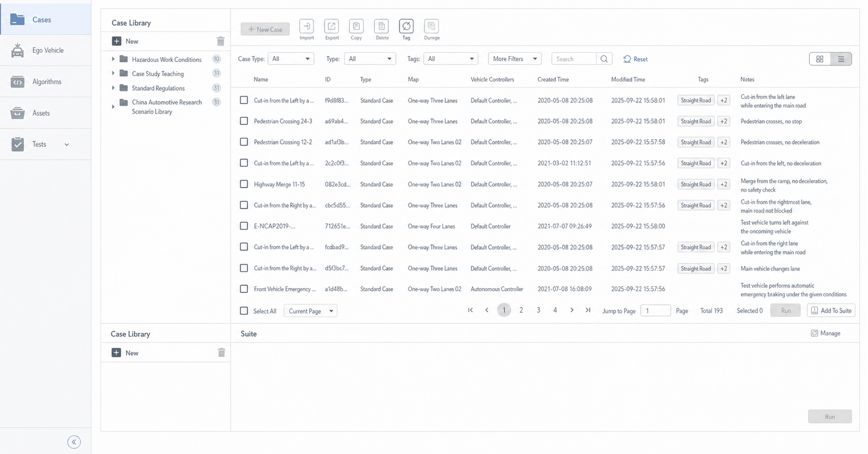868x454 pixels.
Task: Click the New Case button
Action: point(265,29)
